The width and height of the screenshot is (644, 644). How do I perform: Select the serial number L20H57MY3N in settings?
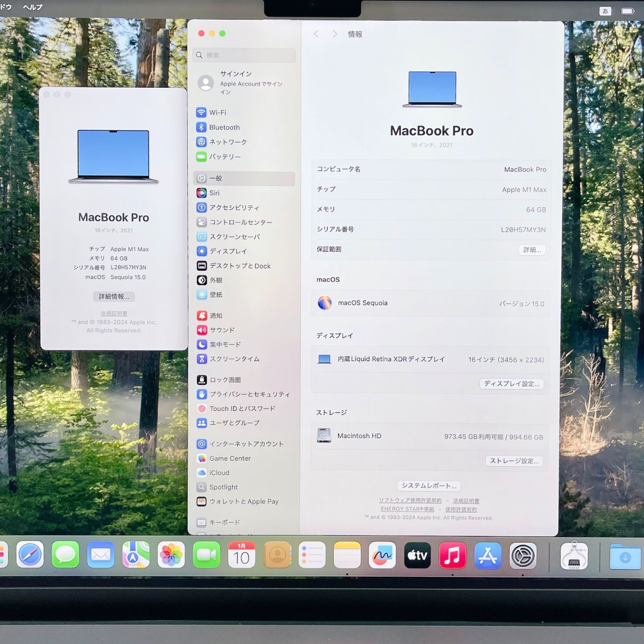[523, 230]
